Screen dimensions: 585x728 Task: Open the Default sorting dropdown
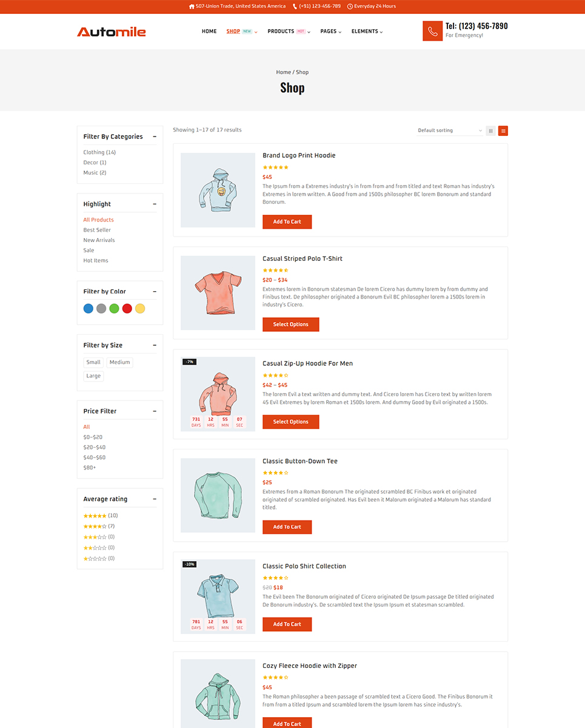450,130
